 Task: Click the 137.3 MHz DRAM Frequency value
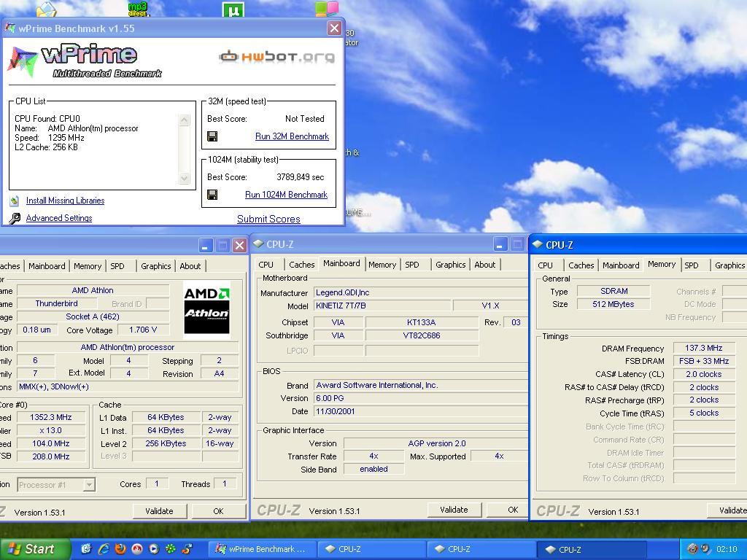[704, 348]
